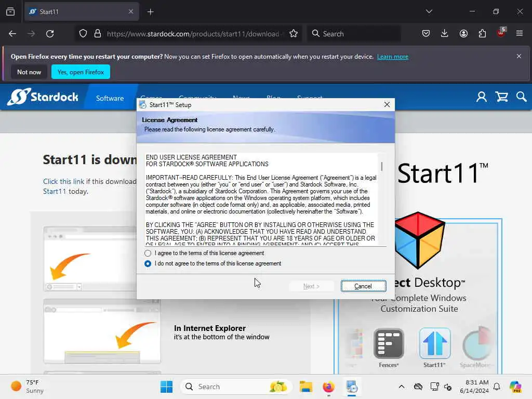Select 'I do not agree' radio button
Screen dimensions: 532x399
pos(148,263)
